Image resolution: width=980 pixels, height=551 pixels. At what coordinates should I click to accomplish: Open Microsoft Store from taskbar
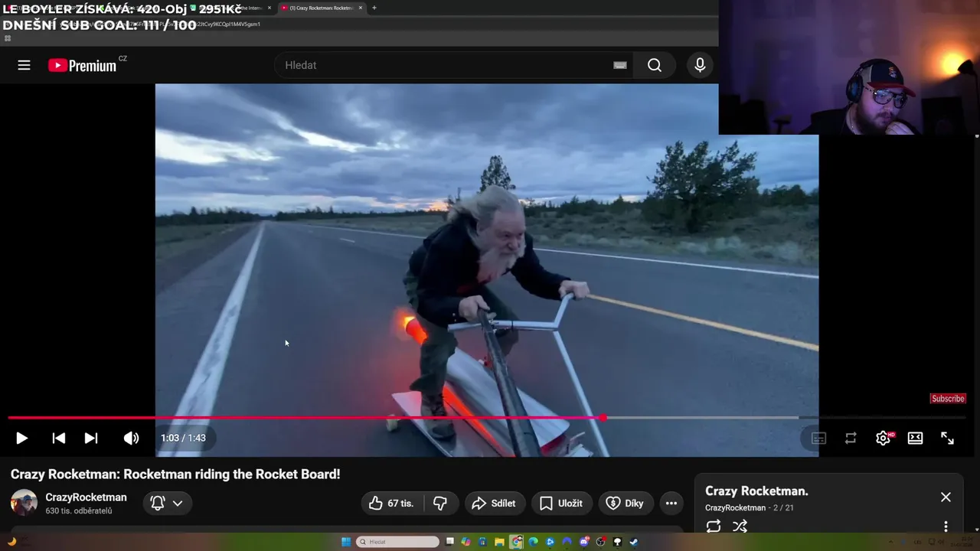click(482, 542)
